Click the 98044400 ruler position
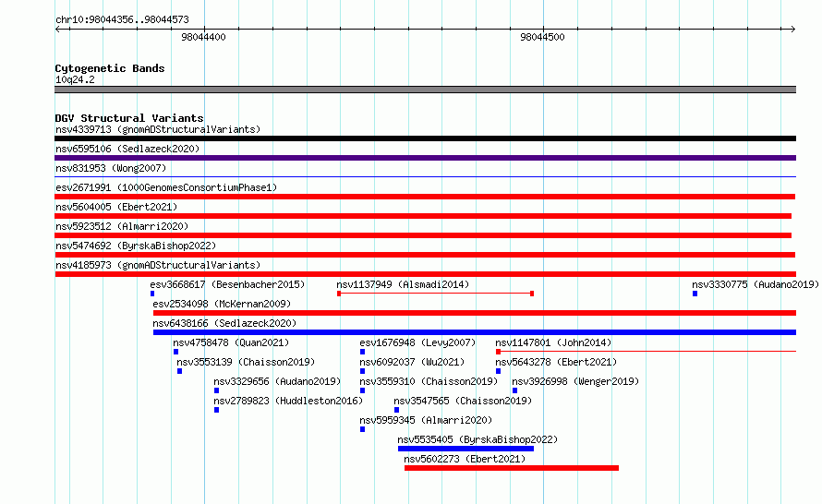 point(203,37)
